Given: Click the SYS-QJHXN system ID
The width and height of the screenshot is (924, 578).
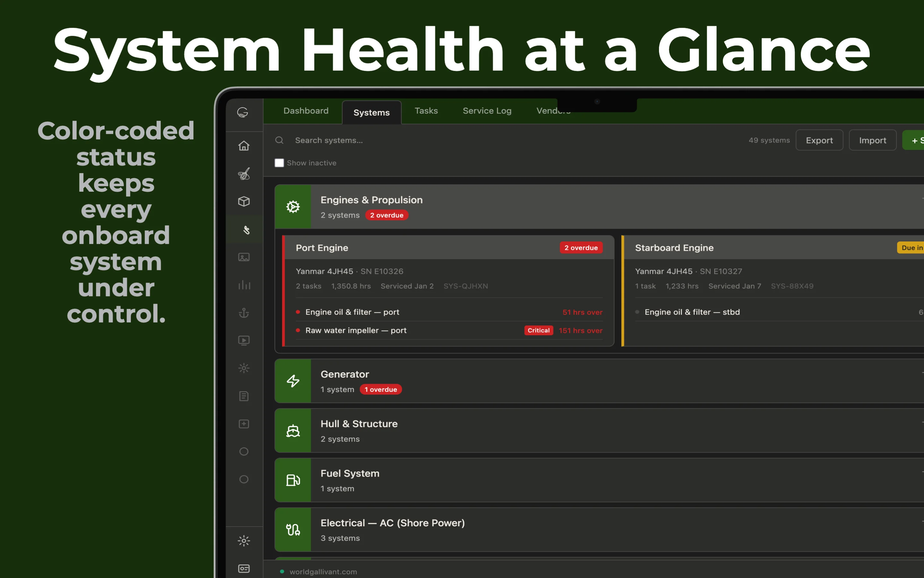Looking at the screenshot, I should click(x=466, y=286).
